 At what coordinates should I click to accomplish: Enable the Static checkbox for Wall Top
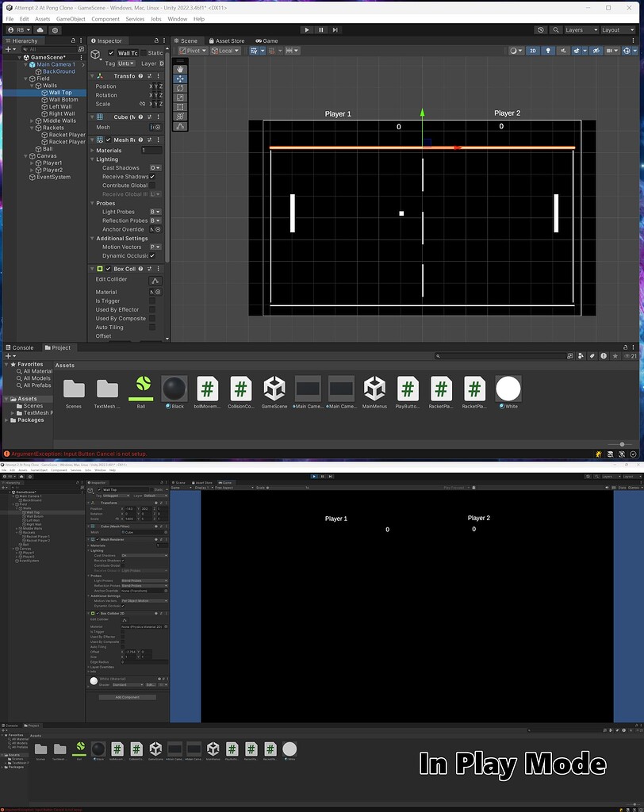tap(144, 53)
